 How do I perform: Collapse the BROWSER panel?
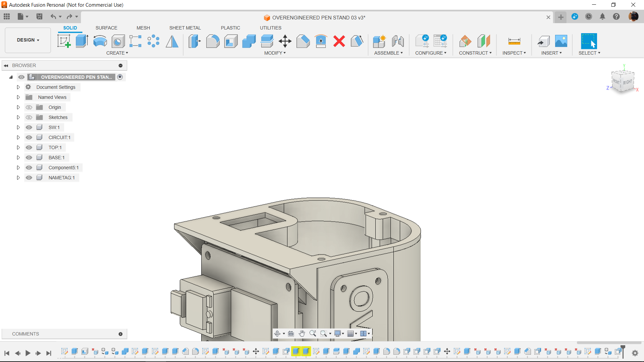pos(6,66)
